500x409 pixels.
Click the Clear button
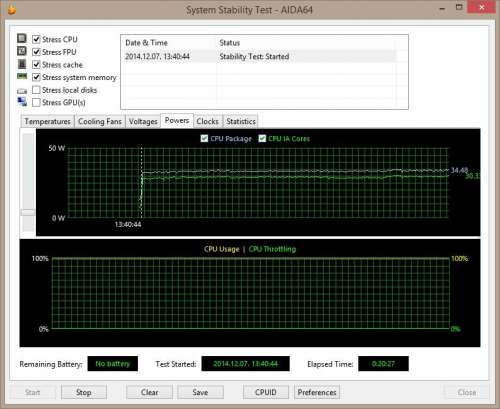coord(149,392)
